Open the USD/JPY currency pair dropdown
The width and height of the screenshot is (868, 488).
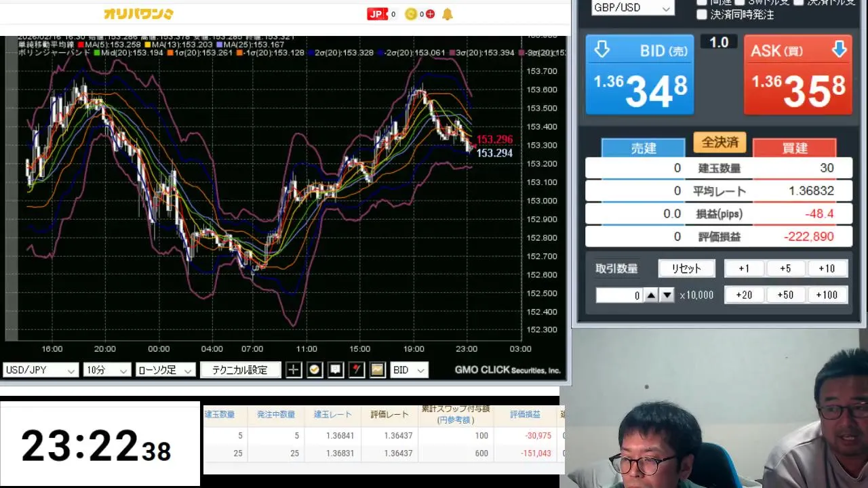coord(41,370)
